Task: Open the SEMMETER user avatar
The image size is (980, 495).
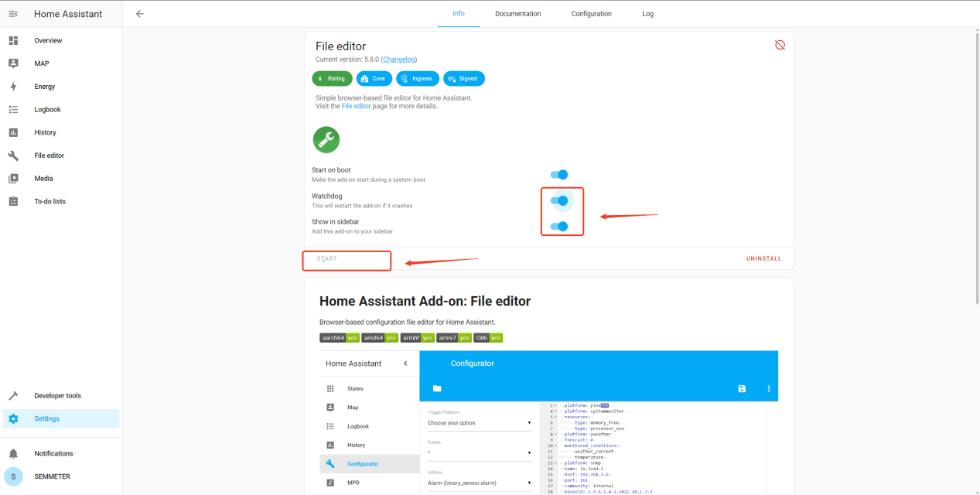Action: pyautogui.click(x=13, y=476)
